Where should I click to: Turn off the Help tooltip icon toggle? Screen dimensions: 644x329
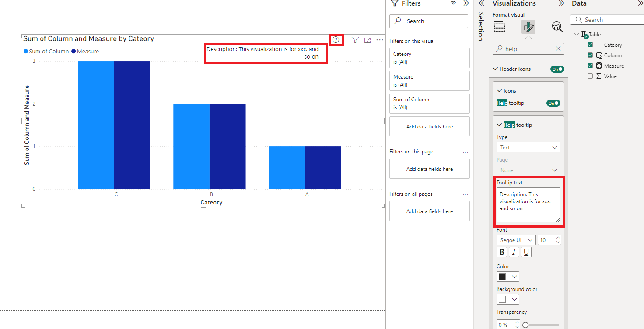coord(553,103)
